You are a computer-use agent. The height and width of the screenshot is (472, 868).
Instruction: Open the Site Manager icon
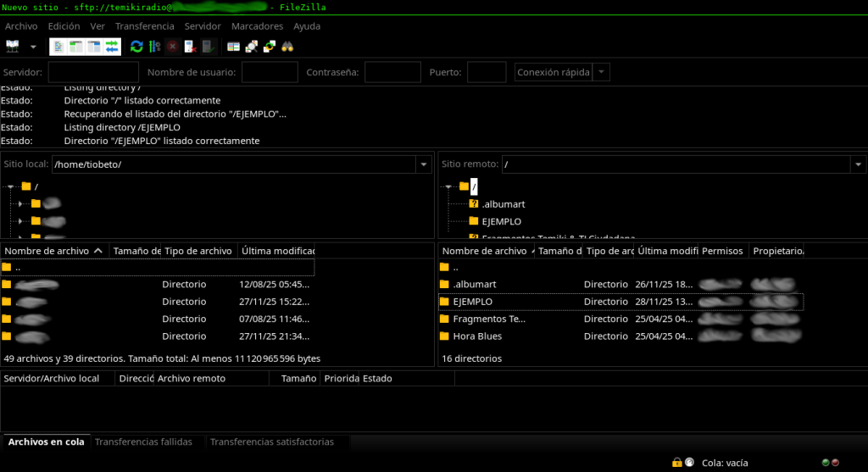pos(13,47)
